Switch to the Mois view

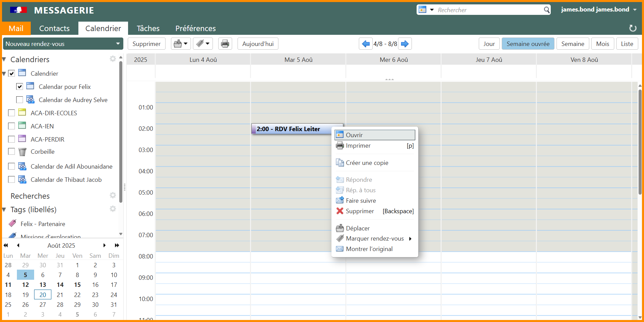point(602,44)
